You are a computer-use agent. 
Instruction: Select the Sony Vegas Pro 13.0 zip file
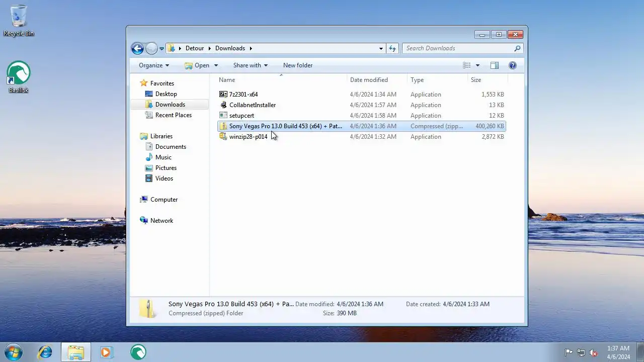tap(361, 126)
